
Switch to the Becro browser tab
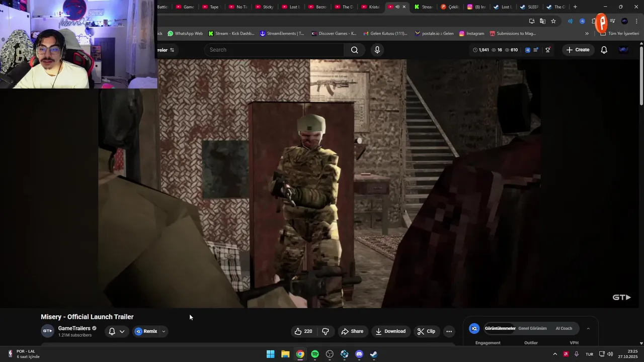click(318, 7)
